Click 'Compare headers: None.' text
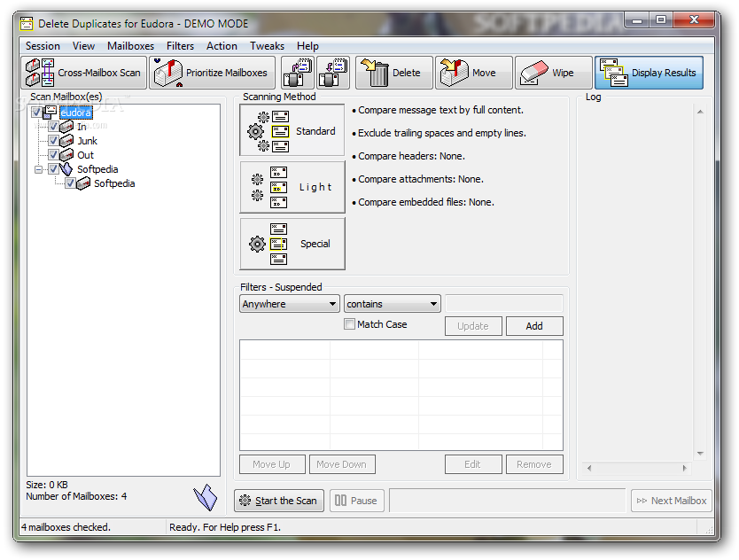 click(411, 156)
